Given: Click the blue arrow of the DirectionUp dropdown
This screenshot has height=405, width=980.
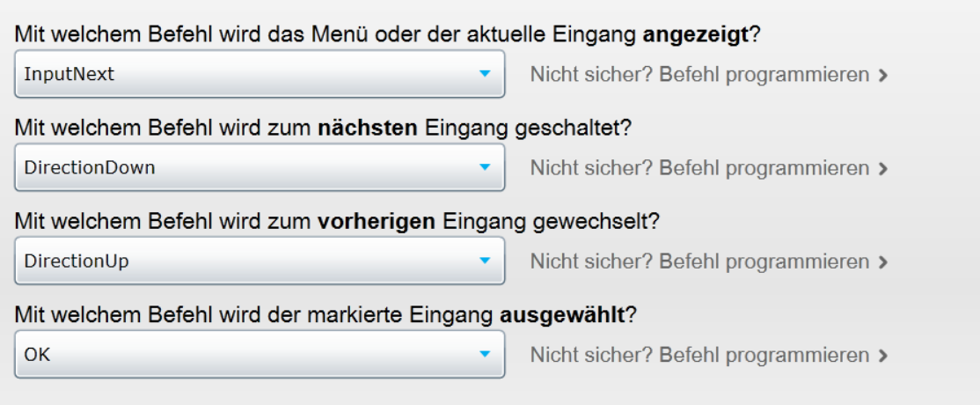Looking at the screenshot, I should point(484,261).
